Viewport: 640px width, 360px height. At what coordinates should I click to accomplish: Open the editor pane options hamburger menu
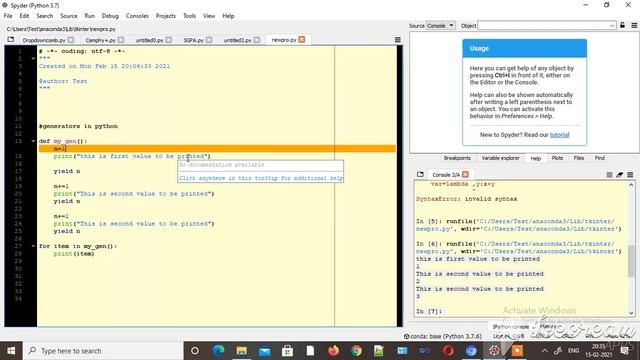[398, 40]
